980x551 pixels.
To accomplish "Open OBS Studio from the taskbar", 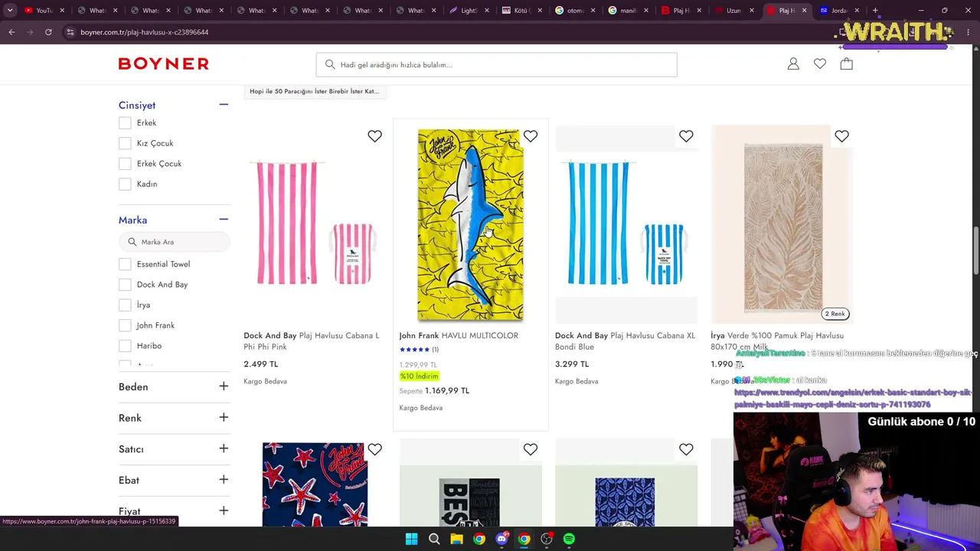I will coord(547,539).
